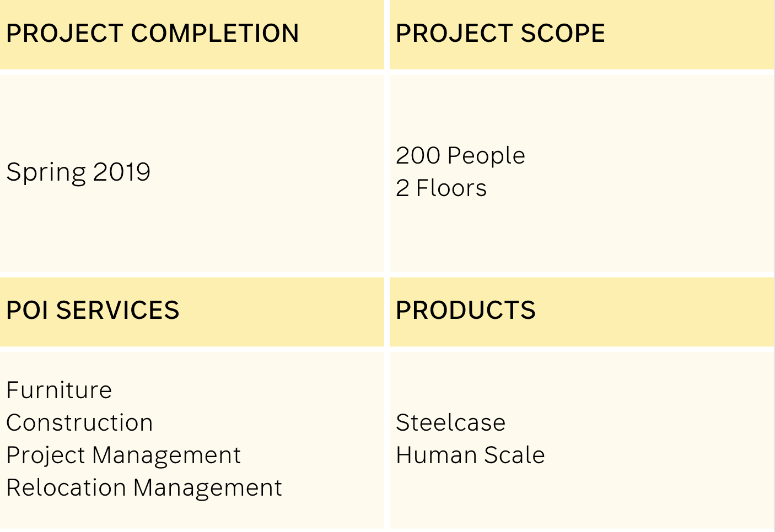Click the word People in scope
The width and height of the screenshot is (775, 532).
(x=487, y=156)
